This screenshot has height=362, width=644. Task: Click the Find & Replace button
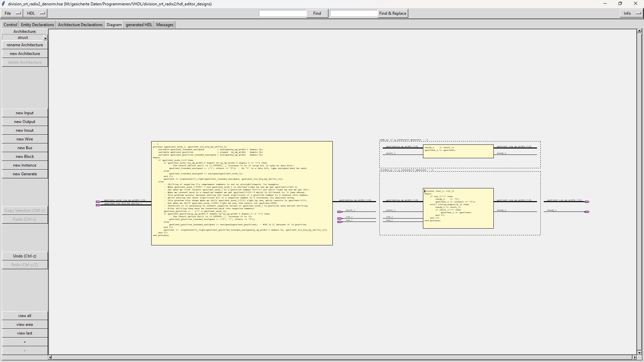coord(392,13)
